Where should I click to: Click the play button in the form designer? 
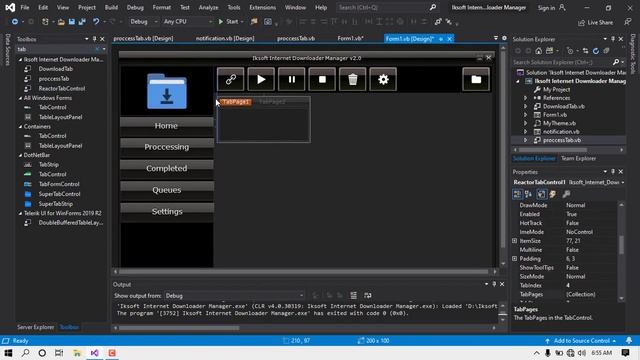coord(261,79)
